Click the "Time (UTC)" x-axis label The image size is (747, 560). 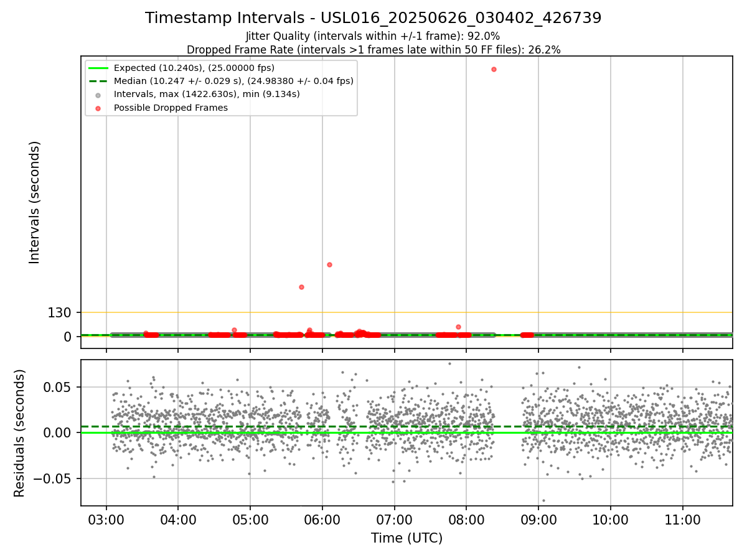coord(406,538)
